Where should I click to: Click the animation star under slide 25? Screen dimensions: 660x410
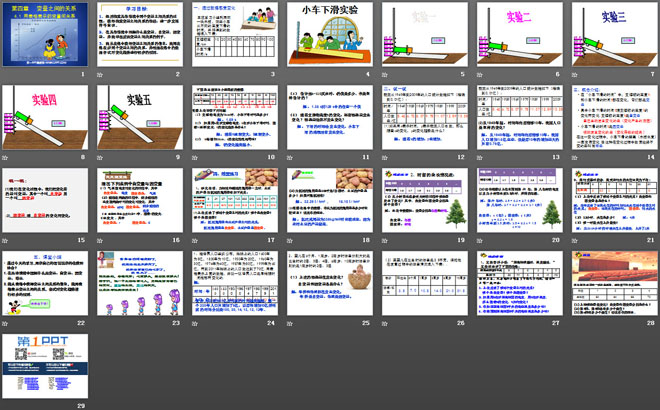290,323
